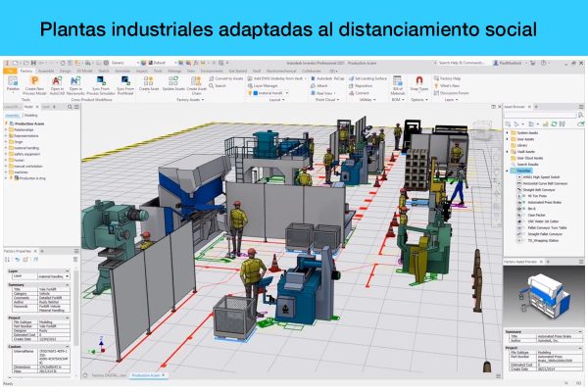The width and height of the screenshot is (588, 392).
Task: Click the Connect tool
Action: 359,93
